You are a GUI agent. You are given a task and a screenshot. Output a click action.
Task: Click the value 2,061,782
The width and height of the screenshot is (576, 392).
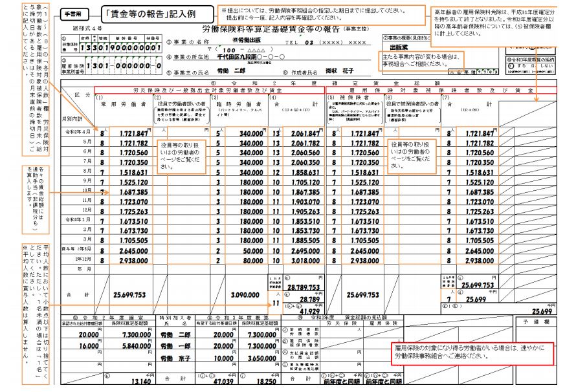(x=305, y=144)
